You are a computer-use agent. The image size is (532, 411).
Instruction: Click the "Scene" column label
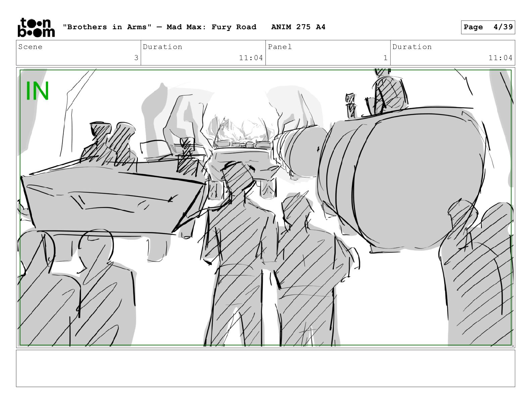pos(31,47)
